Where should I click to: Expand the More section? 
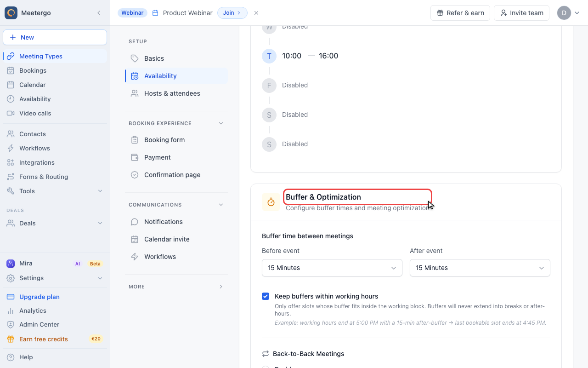pos(221,287)
